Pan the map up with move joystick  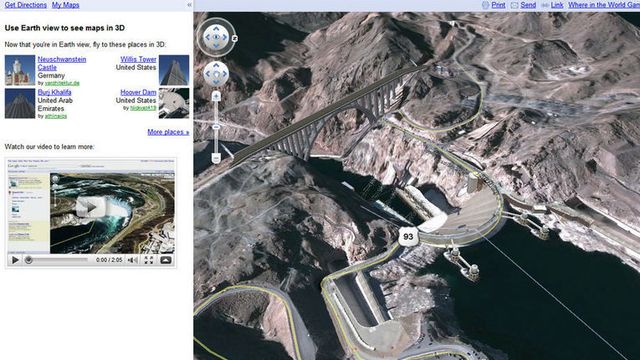(x=216, y=65)
